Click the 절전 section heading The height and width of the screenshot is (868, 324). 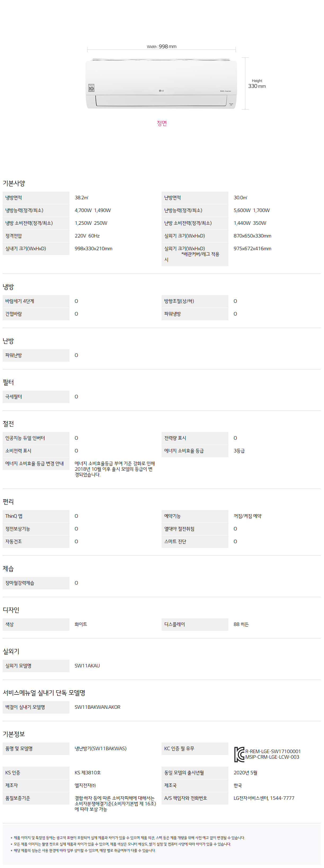[x=8, y=424]
